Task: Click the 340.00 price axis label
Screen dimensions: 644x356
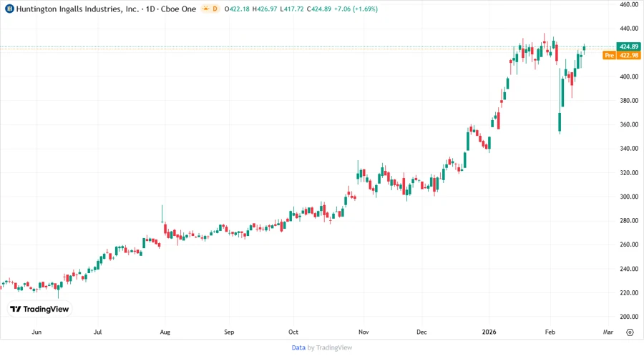Action: pos(629,149)
